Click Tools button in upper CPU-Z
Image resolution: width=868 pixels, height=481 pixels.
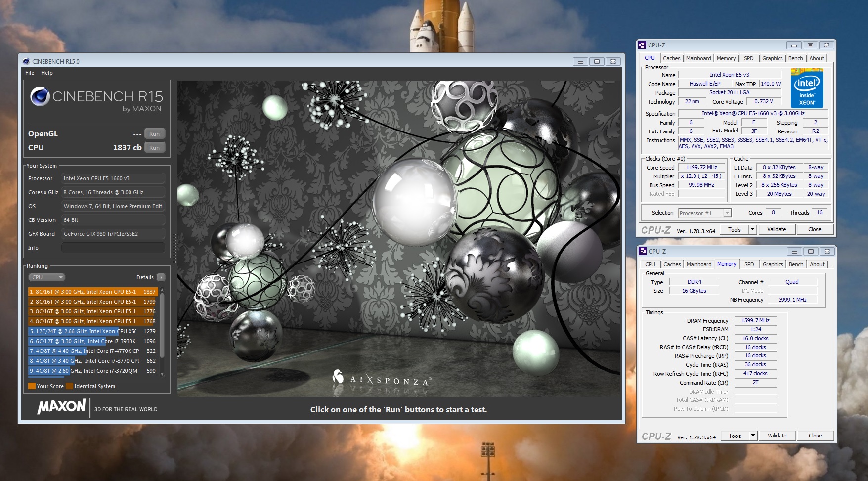(735, 230)
